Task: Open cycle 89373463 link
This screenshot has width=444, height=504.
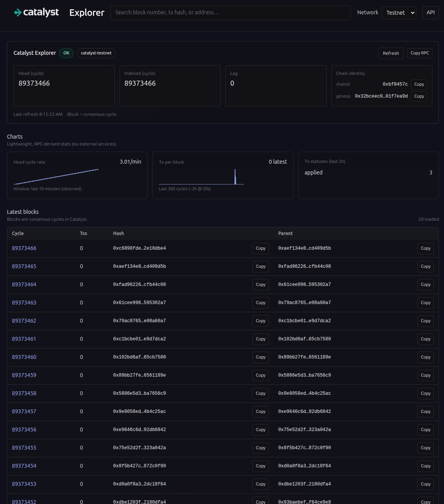Action: click(24, 303)
